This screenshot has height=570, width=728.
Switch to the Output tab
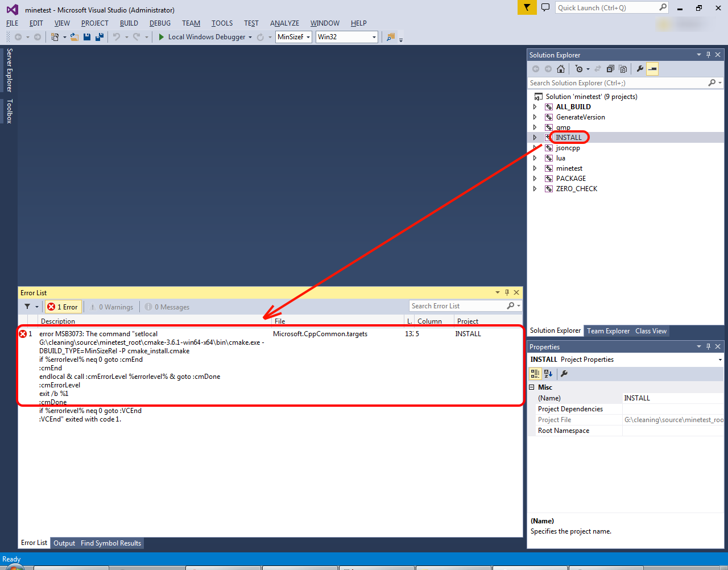[x=64, y=543]
